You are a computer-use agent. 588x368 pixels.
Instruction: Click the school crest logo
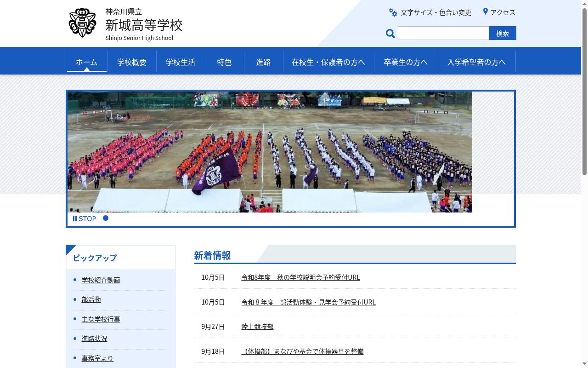click(82, 23)
